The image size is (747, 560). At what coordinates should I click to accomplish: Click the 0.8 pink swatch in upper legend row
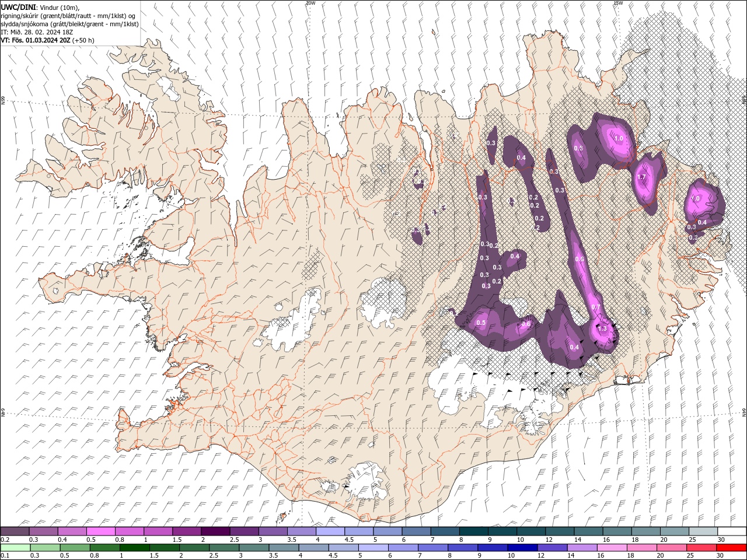coord(130,531)
